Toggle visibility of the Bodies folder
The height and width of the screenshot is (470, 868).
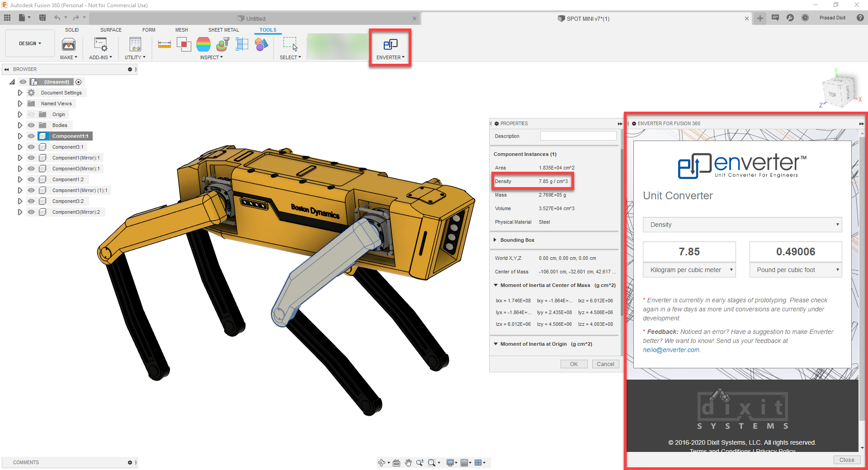pos(31,125)
